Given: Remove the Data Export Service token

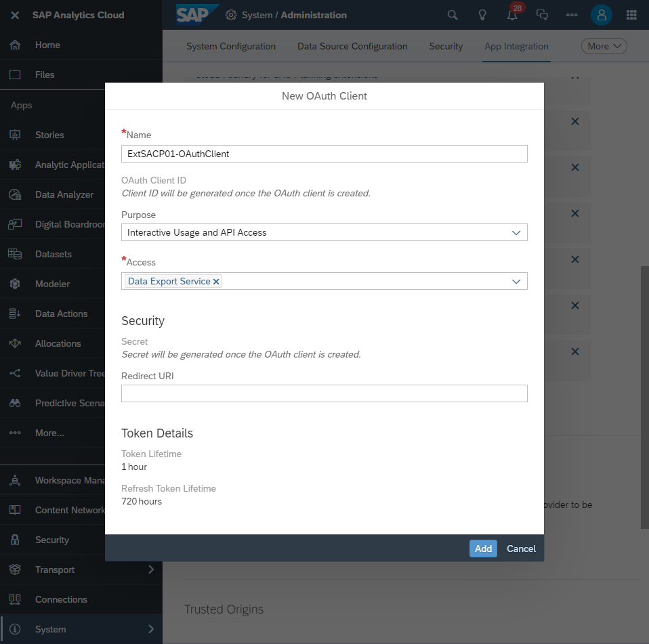Looking at the screenshot, I should point(216,282).
